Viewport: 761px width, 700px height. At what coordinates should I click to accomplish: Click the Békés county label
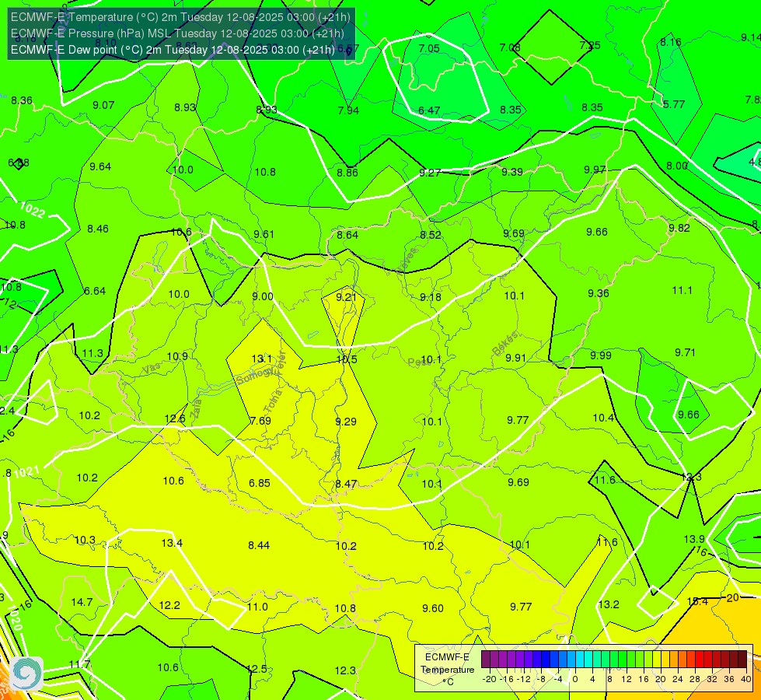point(504,344)
